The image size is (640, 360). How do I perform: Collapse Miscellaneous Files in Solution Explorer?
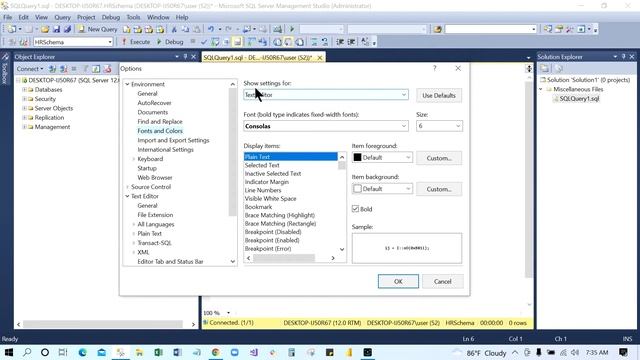tap(541, 89)
